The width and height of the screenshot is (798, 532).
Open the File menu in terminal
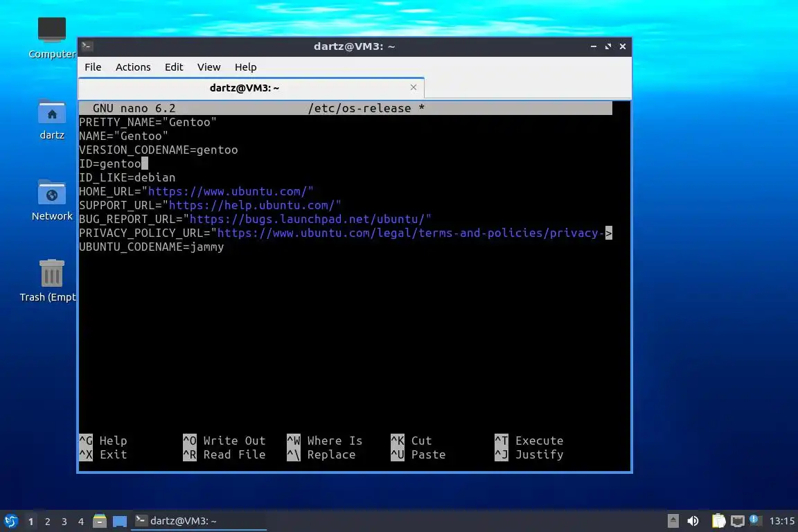click(x=93, y=67)
